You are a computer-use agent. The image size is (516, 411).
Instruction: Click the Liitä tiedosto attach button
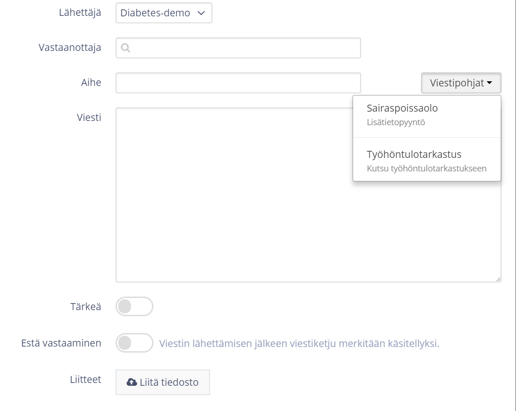163,382
